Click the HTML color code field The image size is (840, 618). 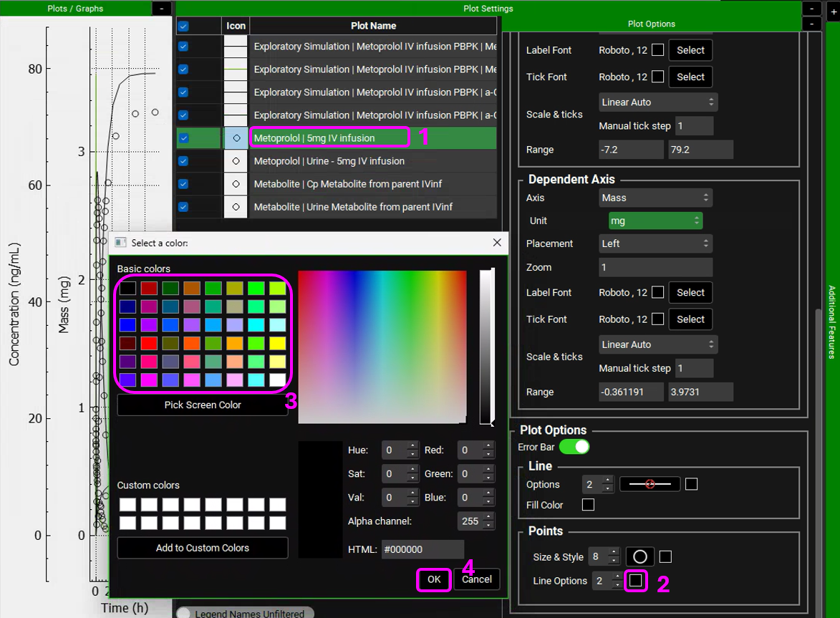click(x=423, y=549)
